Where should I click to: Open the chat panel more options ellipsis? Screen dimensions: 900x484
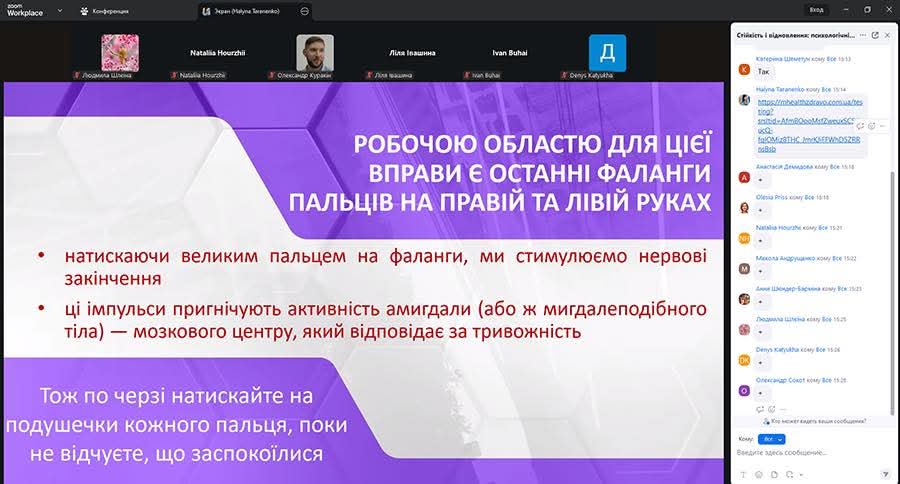pos(862,34)
